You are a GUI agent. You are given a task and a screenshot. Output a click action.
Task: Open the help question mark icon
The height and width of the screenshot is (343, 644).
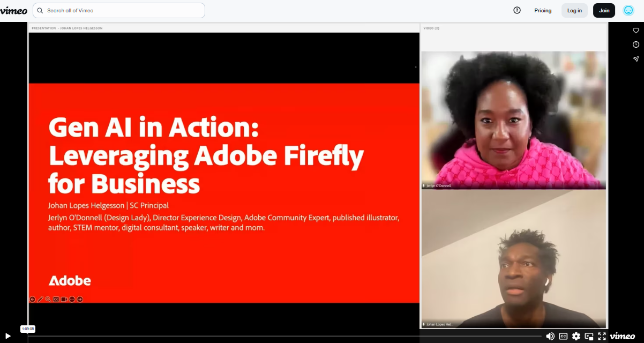(x=517, y=10)
